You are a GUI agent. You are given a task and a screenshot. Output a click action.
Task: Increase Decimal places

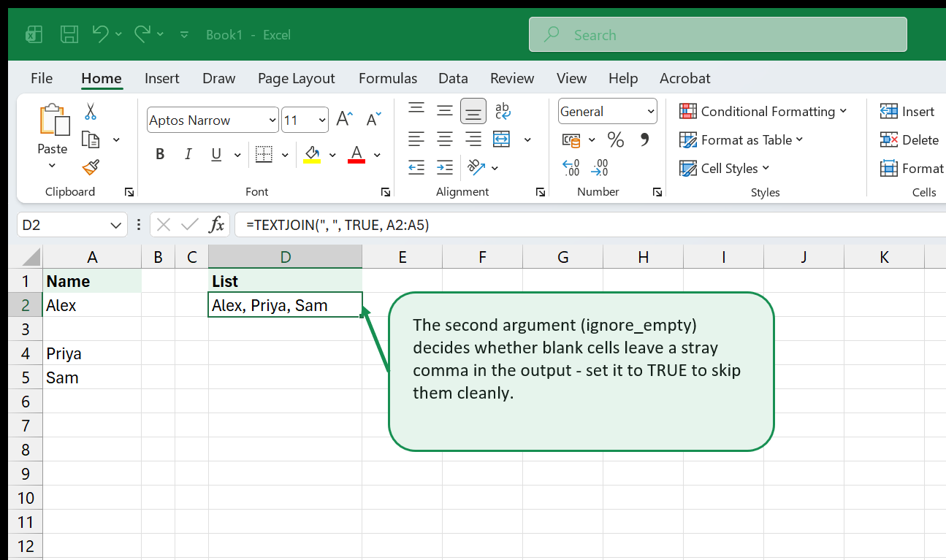click(x=571, y=168)
